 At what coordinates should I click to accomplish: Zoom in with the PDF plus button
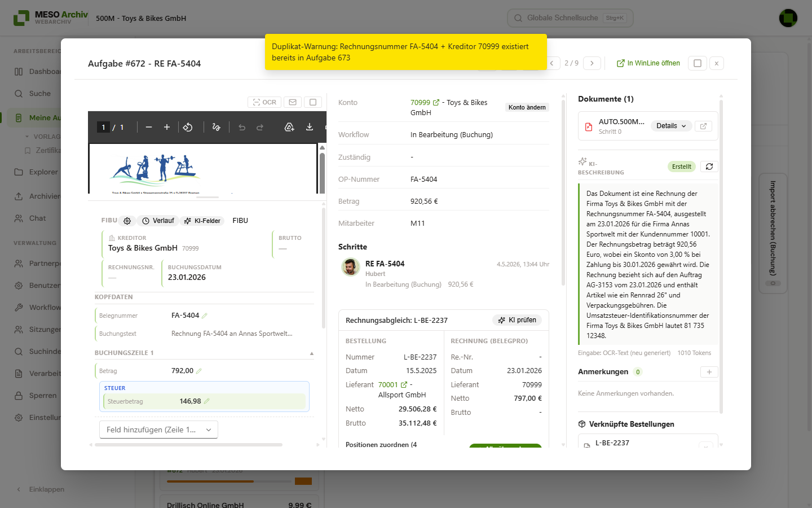pyautogui.click(x=167, y=128)
